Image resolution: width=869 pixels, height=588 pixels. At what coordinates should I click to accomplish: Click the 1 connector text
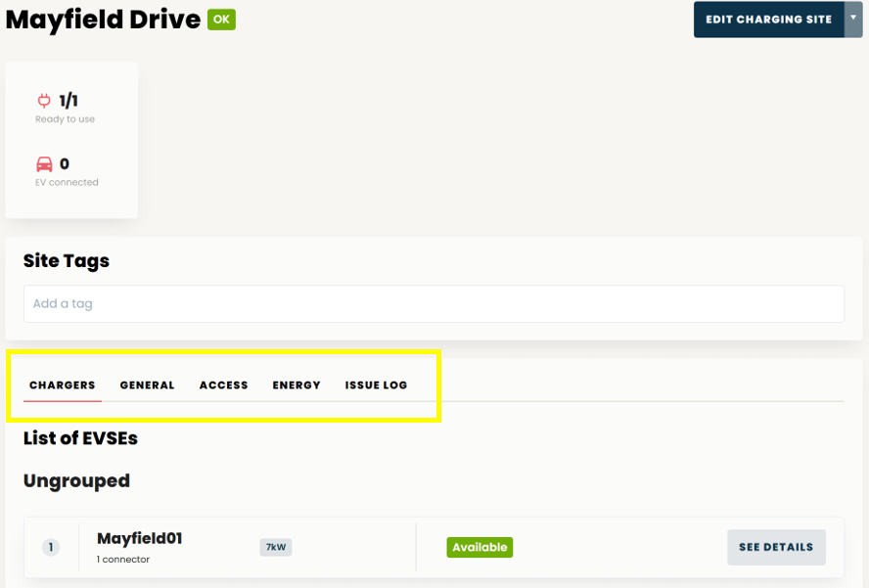pyautogui.click(x=123, y=560)
